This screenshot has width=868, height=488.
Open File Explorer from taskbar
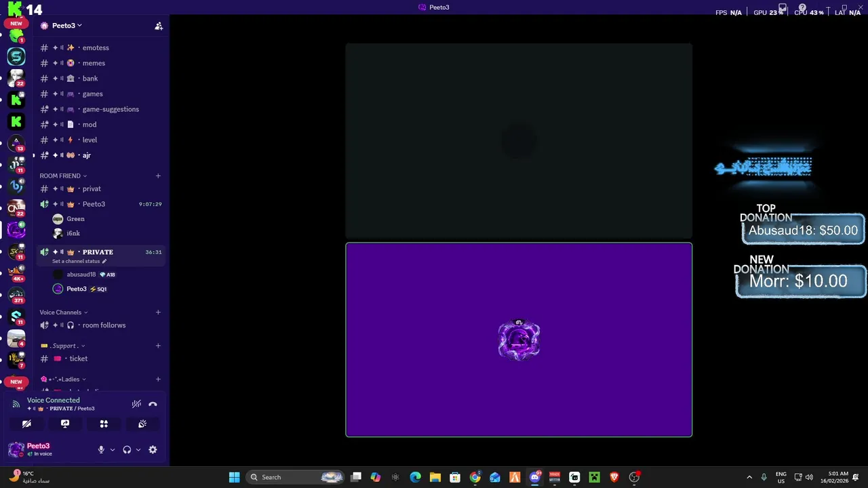[435, 477]
